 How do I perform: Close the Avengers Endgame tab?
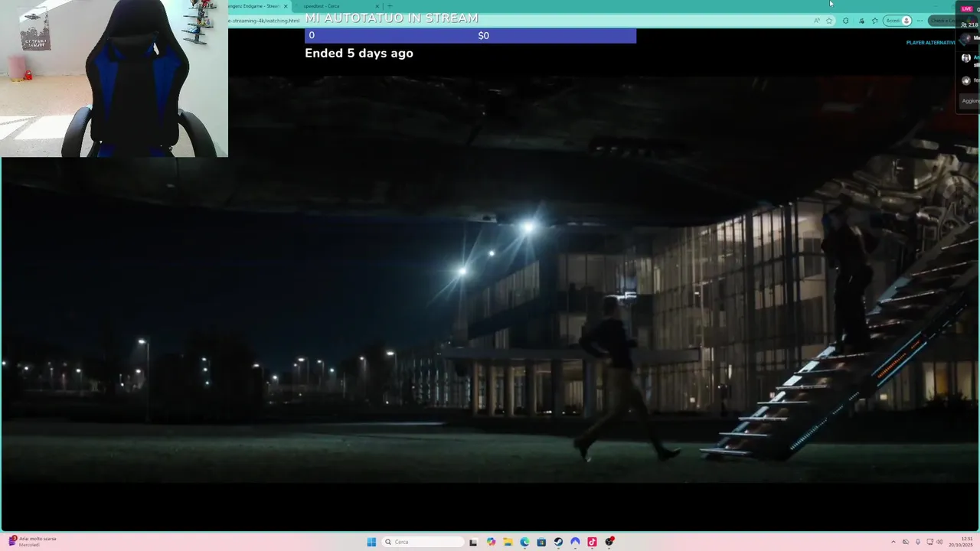286,6
